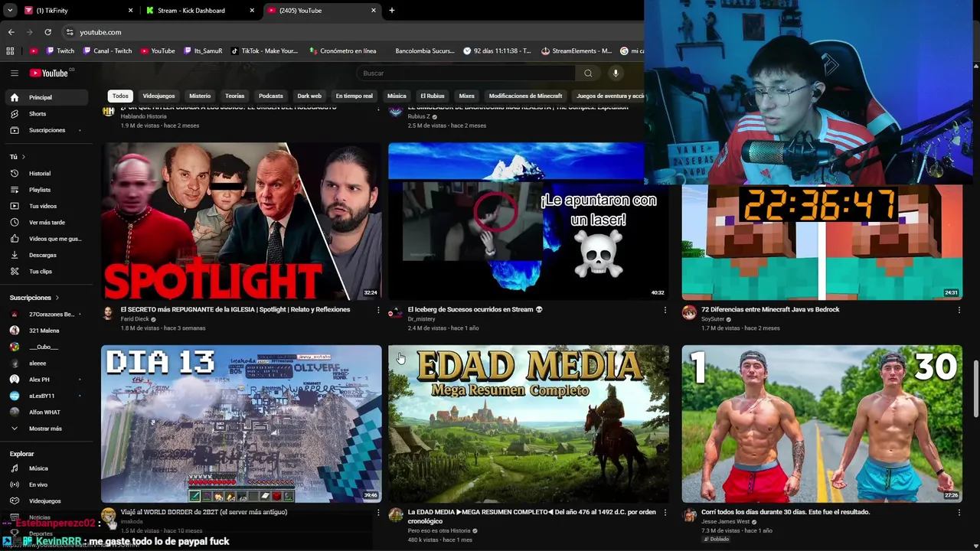The height and width of the screenshot is (551, 980).
Task: Open the Its_SamuR bookmark
Action: pos(203,51)
